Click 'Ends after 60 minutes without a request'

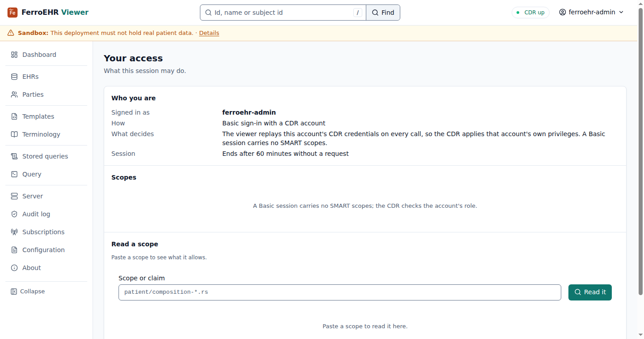(285, 154)
